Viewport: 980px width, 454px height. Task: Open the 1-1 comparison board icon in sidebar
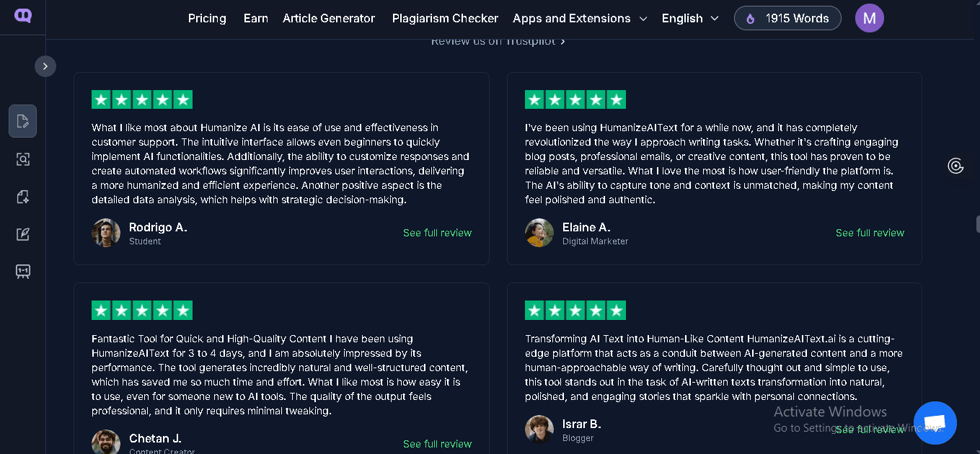click(22, 271)
